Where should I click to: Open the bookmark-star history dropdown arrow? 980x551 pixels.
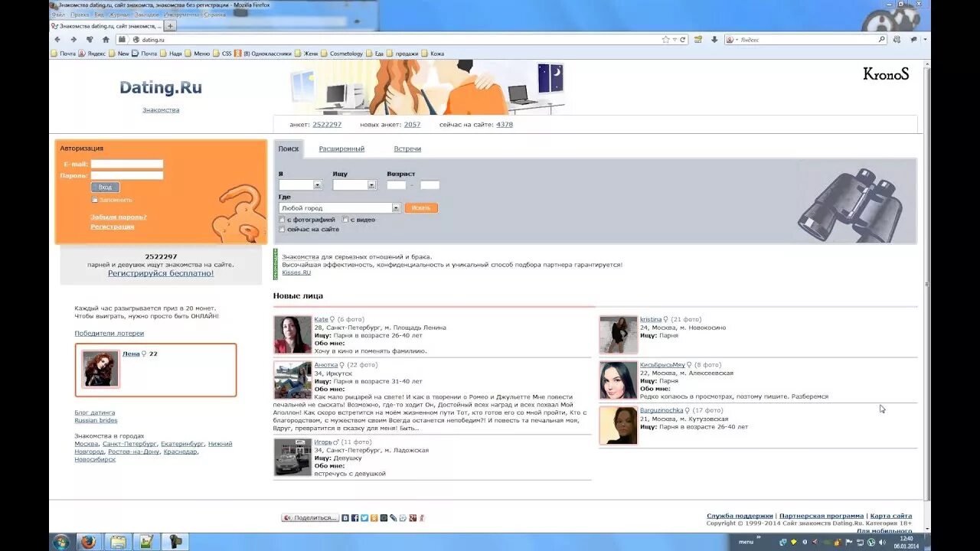click(675, 39)
